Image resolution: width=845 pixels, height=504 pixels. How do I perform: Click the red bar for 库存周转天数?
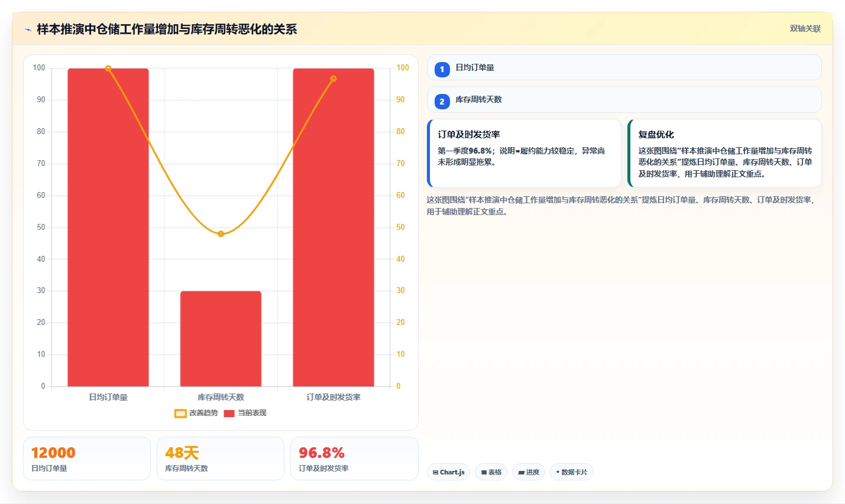click(221, 339)
